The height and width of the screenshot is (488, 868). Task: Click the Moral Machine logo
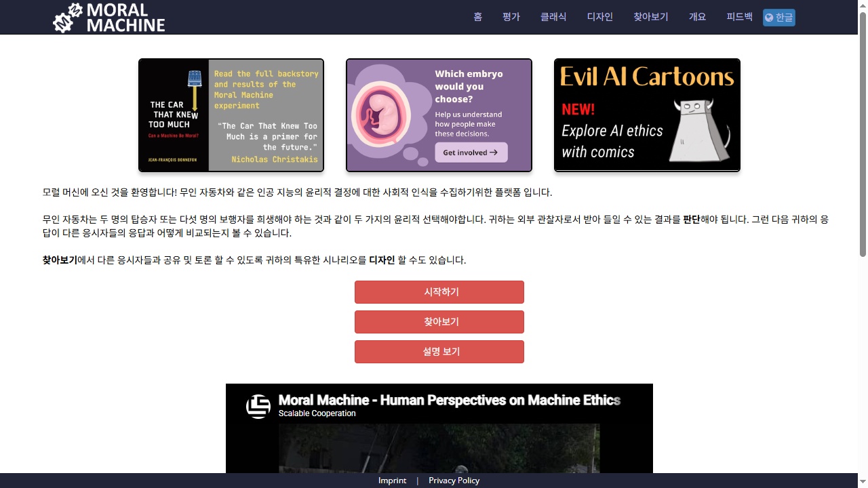(109, 18)
